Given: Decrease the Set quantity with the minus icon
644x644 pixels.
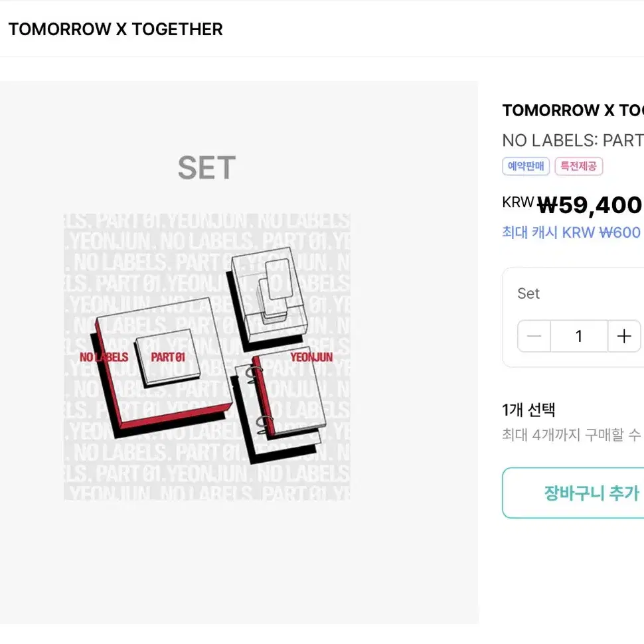Looking at the screenshot, I should (x=534, y=336).
